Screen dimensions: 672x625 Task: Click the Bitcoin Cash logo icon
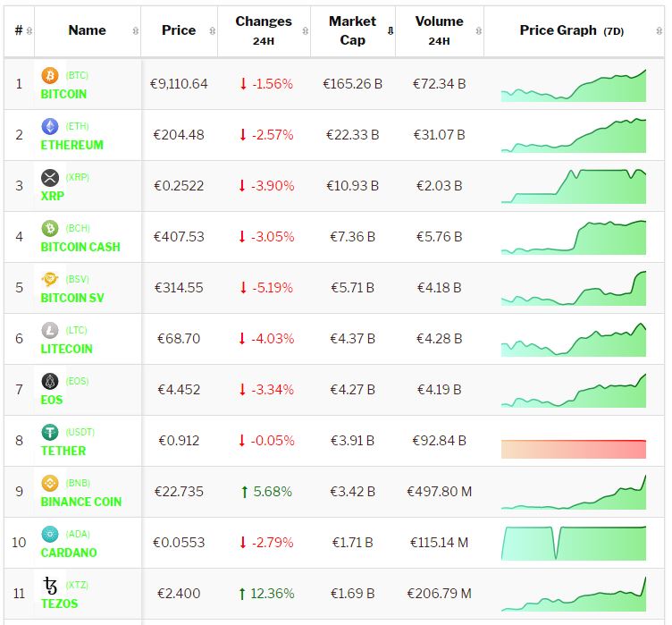click(x=50, y=229)
